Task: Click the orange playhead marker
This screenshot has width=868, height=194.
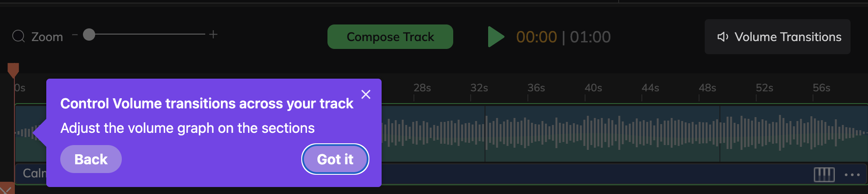Action: point(13,70)
